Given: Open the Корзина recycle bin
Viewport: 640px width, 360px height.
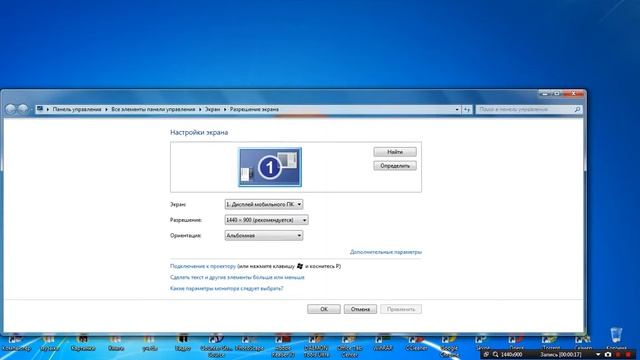Looking at the screenshot, I should tap(616, 339).
